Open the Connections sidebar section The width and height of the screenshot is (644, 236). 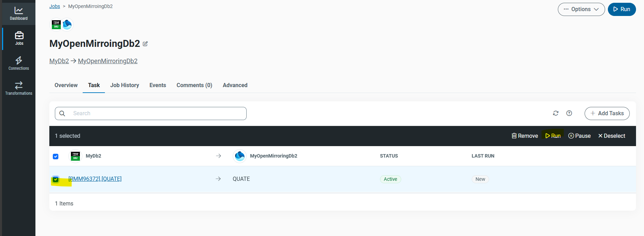click(19, 64)
